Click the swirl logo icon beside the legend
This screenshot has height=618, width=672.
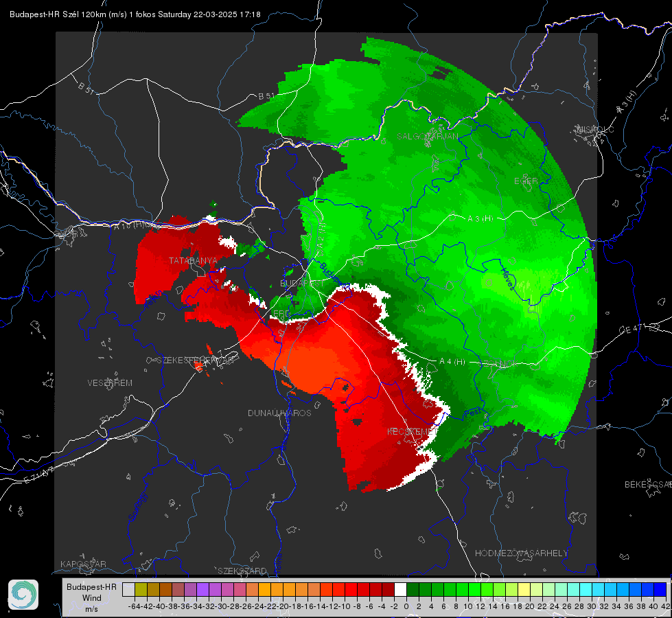pos(23,595)
